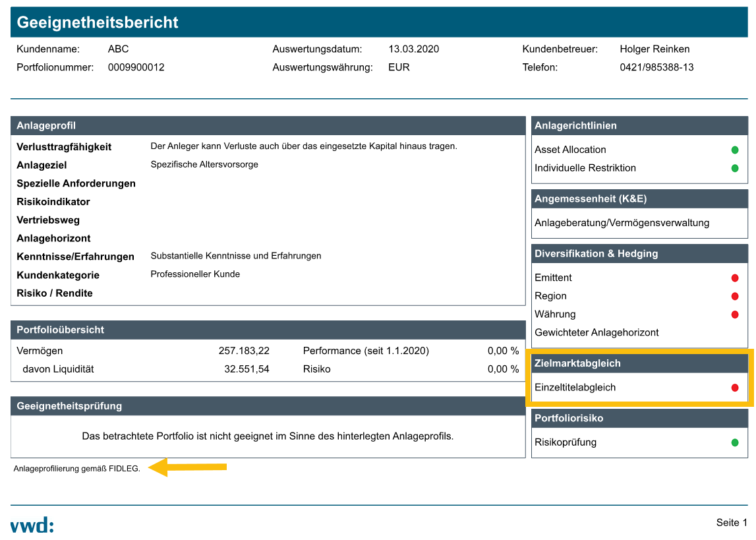Click the red Region status indicator
Image resolution: width=756 pixels, height=540 pixels.
click(735, 297)
